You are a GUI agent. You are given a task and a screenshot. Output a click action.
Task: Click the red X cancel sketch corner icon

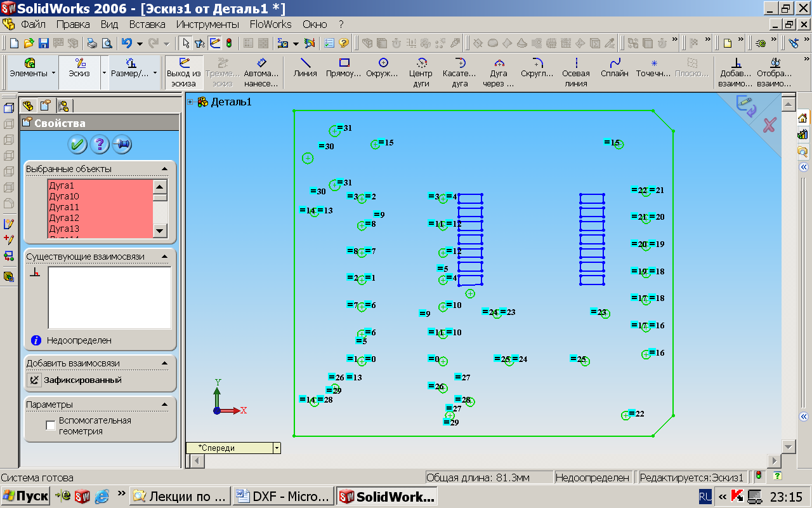click(769, 125)
